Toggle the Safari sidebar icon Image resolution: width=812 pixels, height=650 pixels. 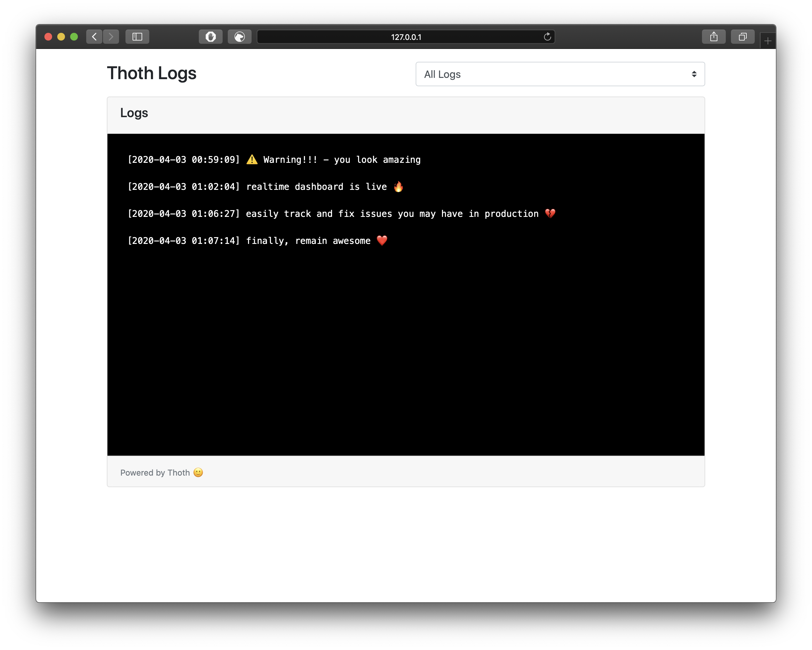137,37
